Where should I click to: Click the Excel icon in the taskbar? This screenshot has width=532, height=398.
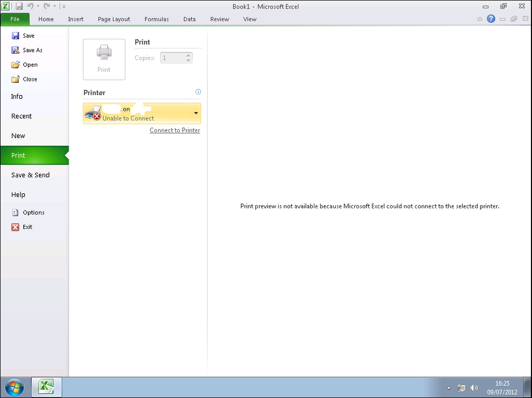click(46, 387)
